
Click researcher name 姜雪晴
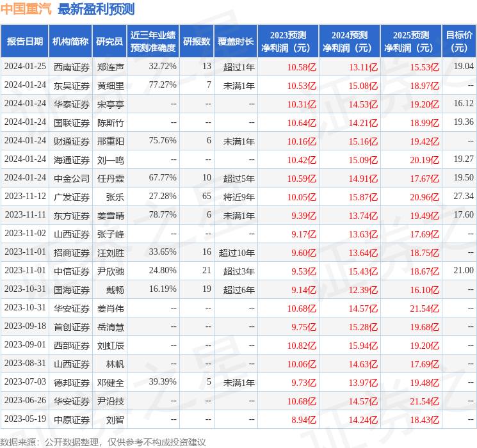tap(110, 216)
